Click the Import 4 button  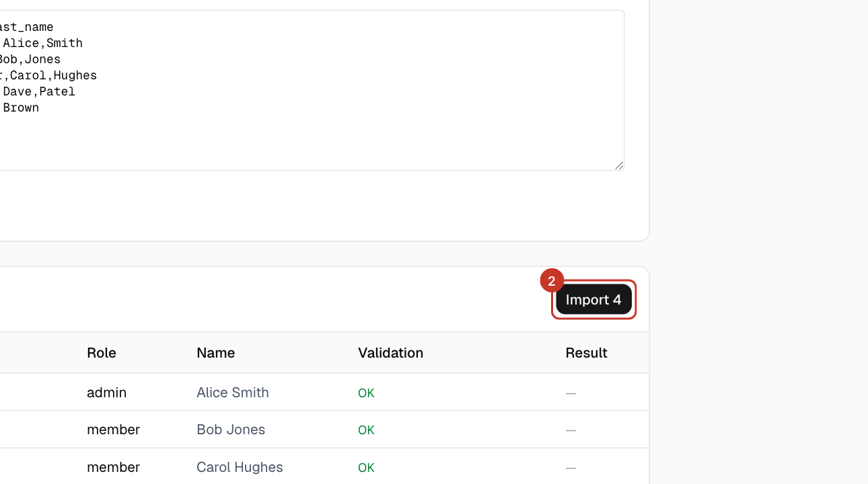click(x=593, y=299)
